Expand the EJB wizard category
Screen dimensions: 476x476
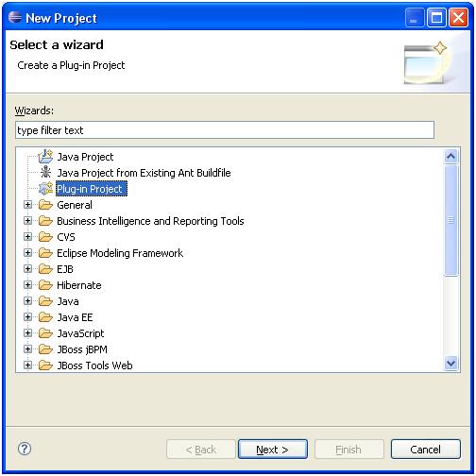pyautogui.click(x=27, y=269)
